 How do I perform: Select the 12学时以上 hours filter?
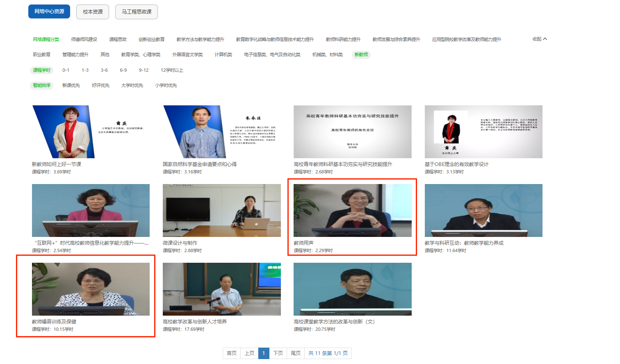pos(172,70)
